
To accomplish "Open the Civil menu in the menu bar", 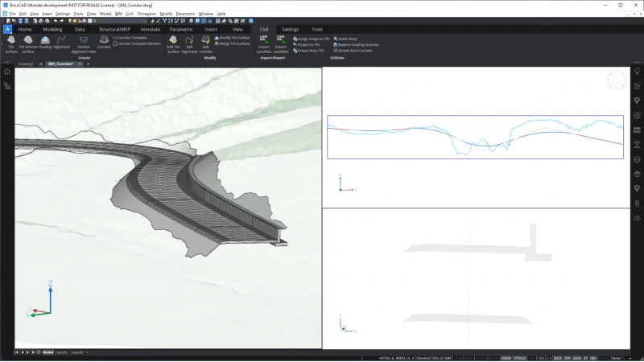I will (130, 14).
